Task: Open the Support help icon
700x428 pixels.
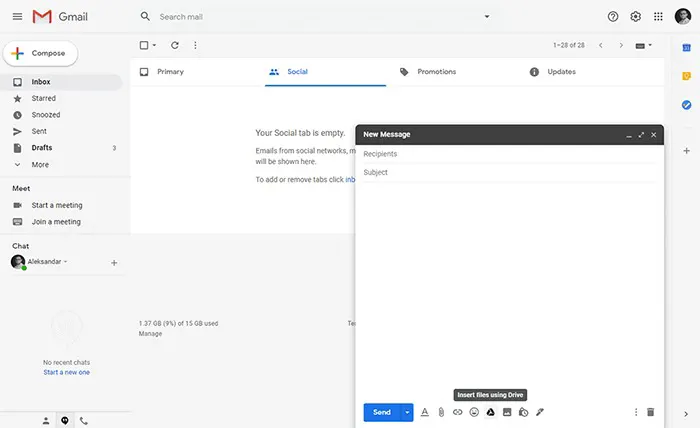Action: click(613, 17)
